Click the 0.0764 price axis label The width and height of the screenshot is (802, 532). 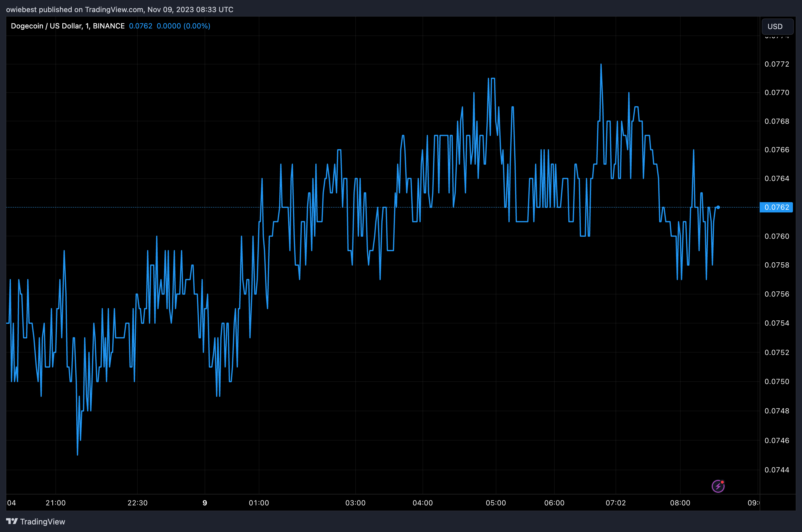(x=777, y=179)
